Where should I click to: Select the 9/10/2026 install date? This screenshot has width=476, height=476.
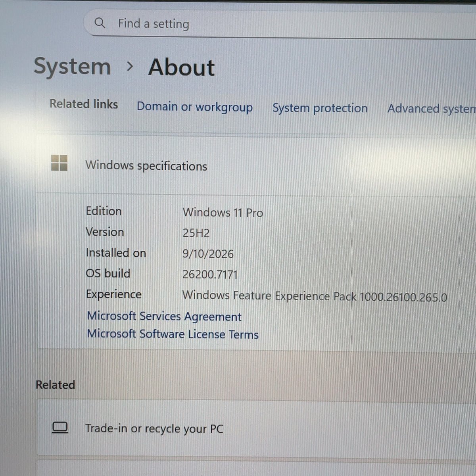coord(208,254)
